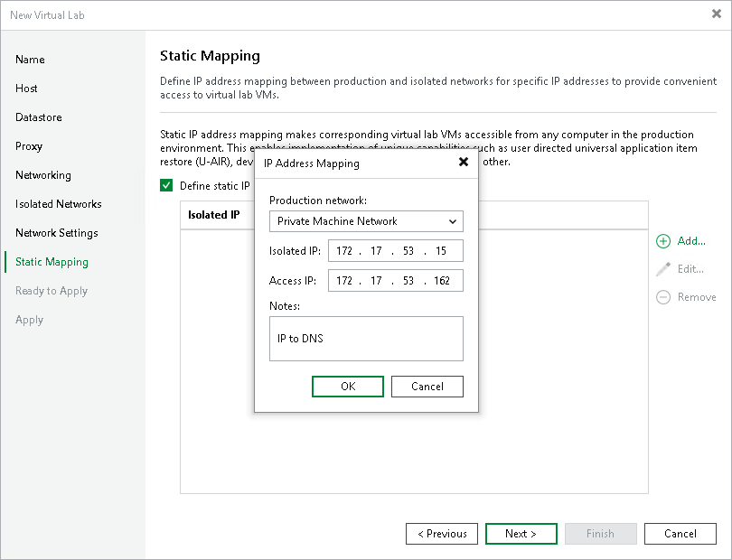
Task: Toggle the Define static IP checkbox
Action: [166, 185]
